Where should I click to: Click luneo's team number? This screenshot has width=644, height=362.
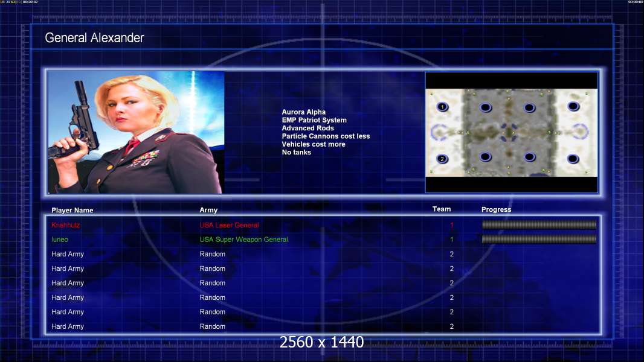tap(451, 240)
